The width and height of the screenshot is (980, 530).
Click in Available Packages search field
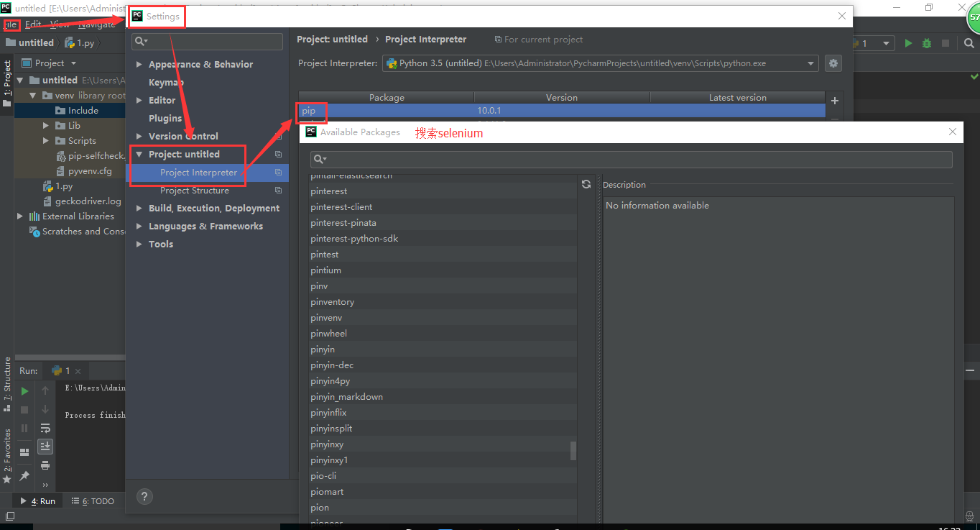[631, 159]
